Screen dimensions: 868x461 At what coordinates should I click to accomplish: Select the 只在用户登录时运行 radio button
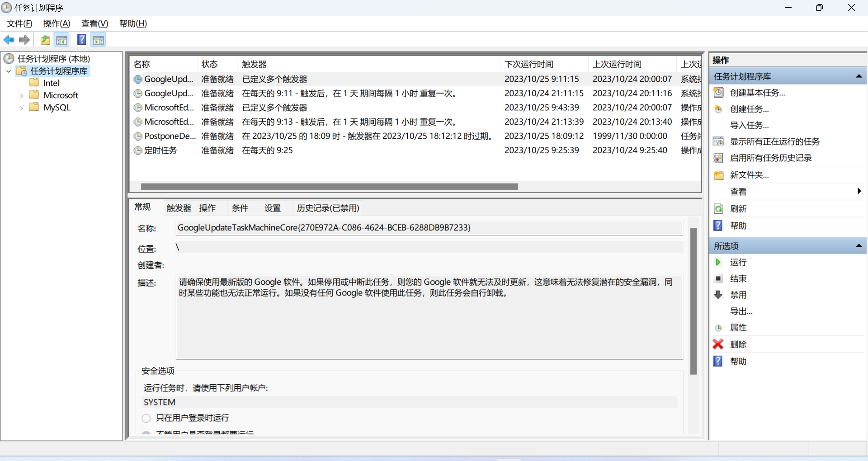pos(146,418)
